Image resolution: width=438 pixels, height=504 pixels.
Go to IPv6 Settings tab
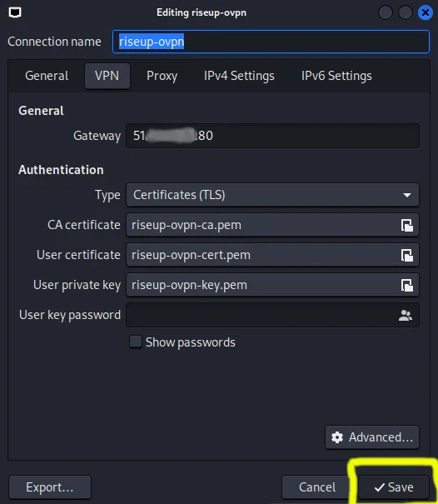[336, 76]
